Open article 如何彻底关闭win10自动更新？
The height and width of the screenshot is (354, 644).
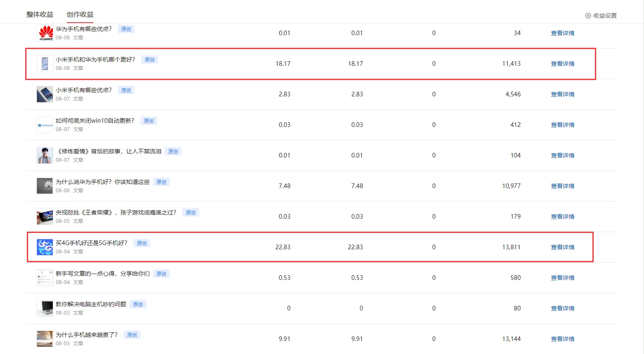click(x=95, y=121)
